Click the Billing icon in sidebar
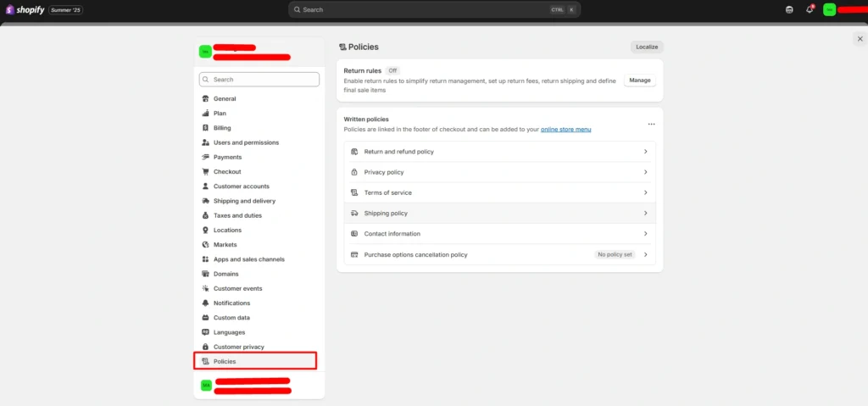The width and height of the screenshot is (868, 406). pos(205,128)
